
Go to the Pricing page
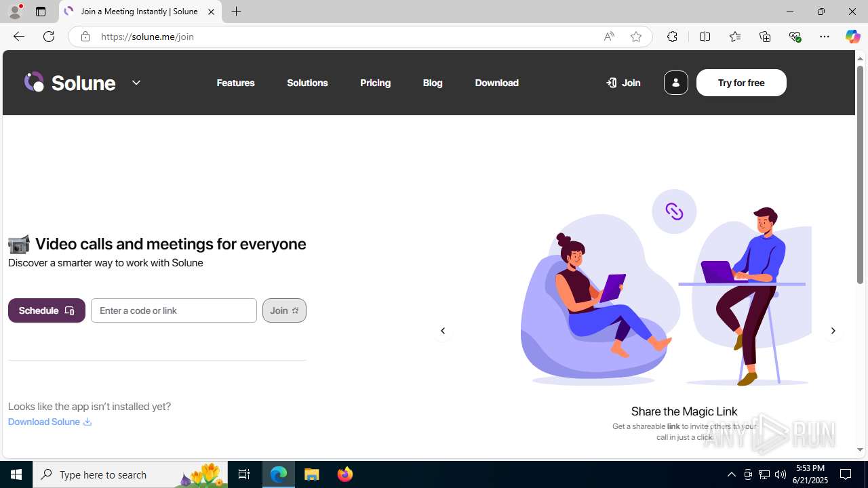[375, 83]
